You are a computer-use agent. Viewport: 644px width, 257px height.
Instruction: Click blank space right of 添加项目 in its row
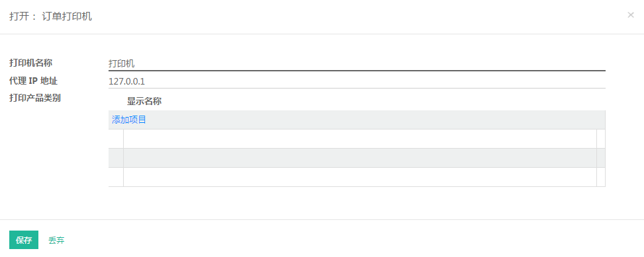376,120
